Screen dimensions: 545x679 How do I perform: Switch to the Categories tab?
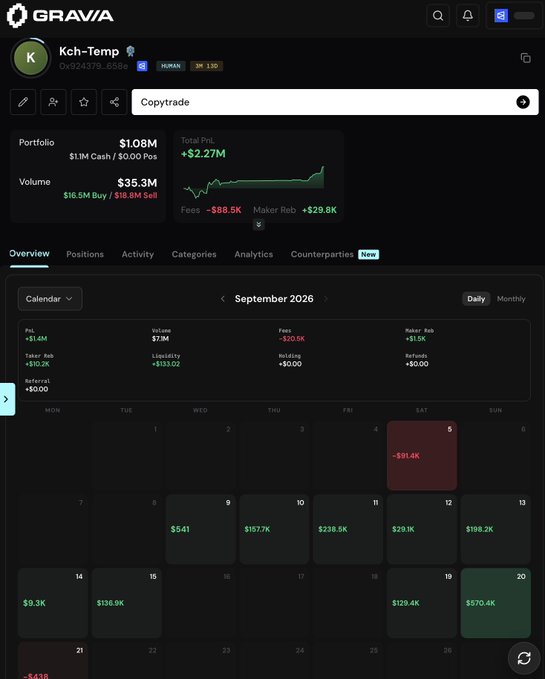(x=194, y=254)
